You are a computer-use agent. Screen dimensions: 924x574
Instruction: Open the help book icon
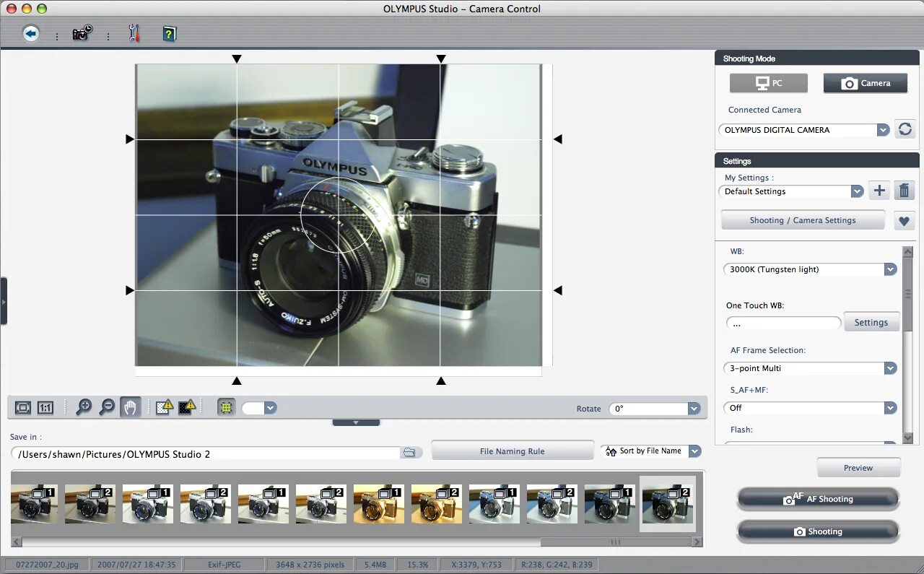[169, 33]
